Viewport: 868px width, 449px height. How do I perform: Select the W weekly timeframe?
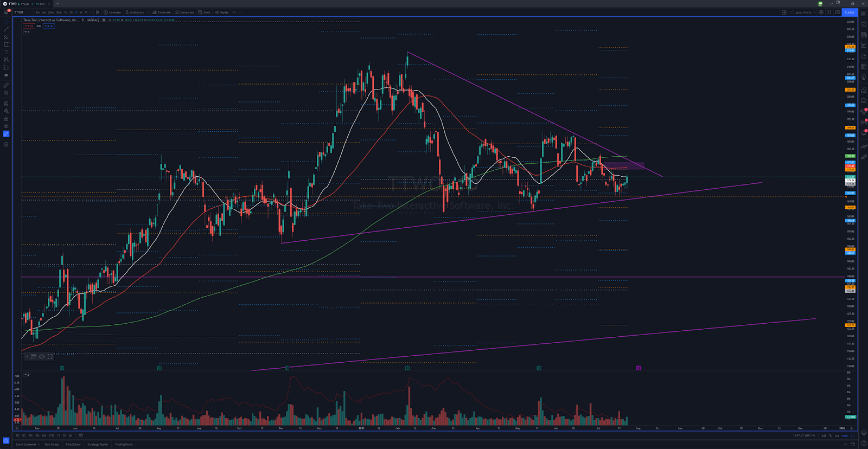tap(81, 12)
